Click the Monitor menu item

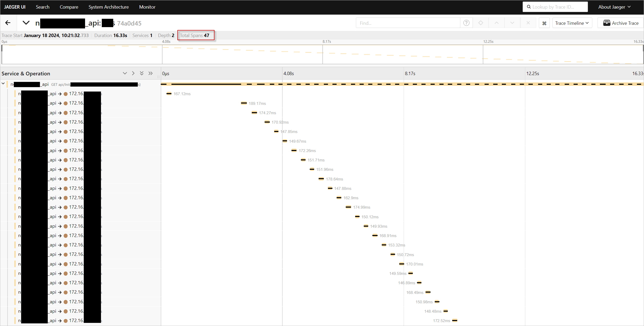[x=147, y=7]
